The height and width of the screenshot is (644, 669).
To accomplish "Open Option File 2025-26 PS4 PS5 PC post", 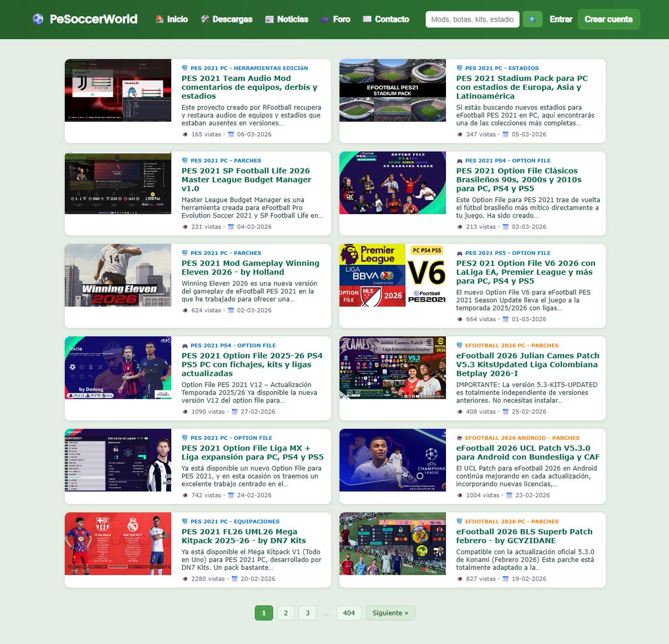I will (252, 365).
